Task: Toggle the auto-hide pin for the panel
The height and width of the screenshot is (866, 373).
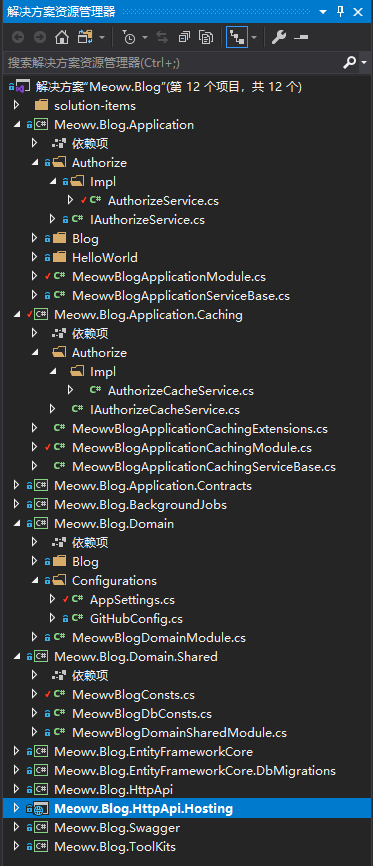Action: coord(340,12)
